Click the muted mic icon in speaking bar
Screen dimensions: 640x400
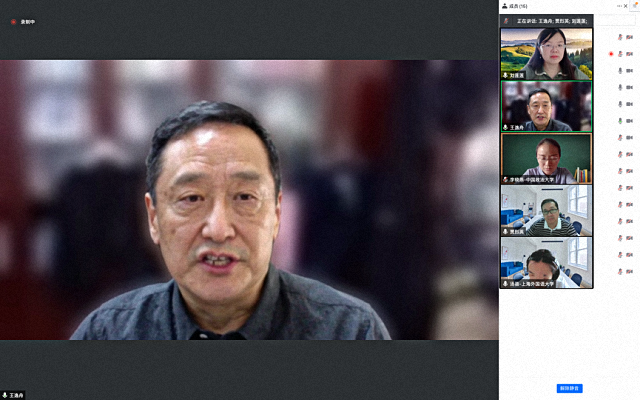coord(507,20)
